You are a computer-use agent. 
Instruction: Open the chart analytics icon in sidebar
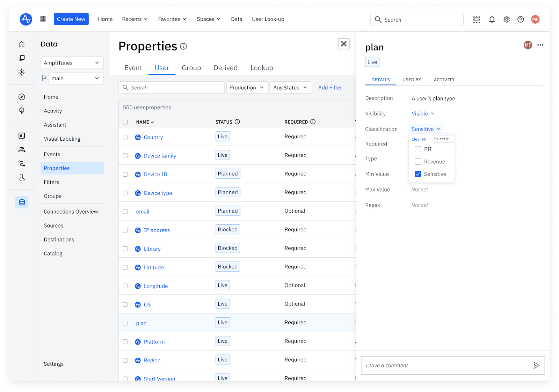tap(22, 136)
